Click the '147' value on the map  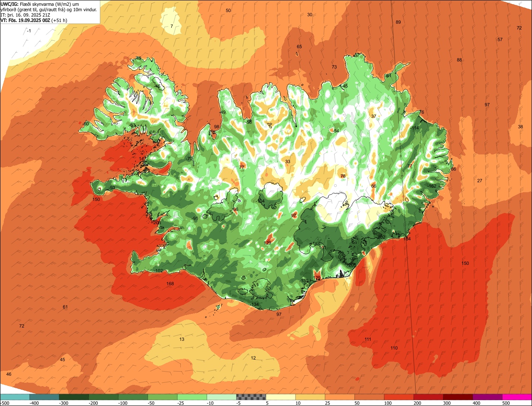tap(143, 159)
